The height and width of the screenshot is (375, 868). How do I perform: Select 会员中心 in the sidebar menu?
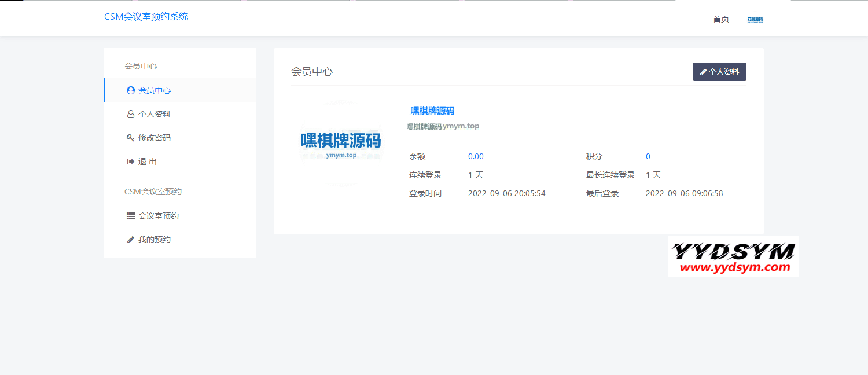pos(180,90)
